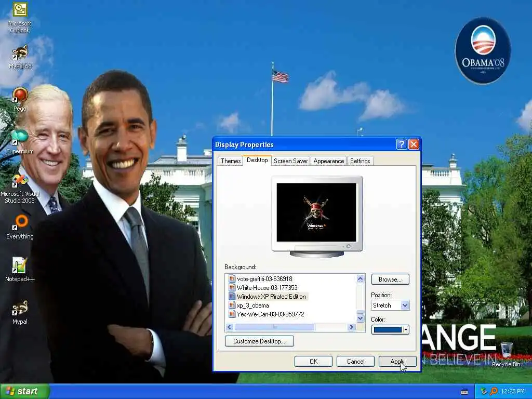The width and height of the screenshot is (532, 399).
Task: Click the monitor wallpaper preview
Action: click(316, 212)
